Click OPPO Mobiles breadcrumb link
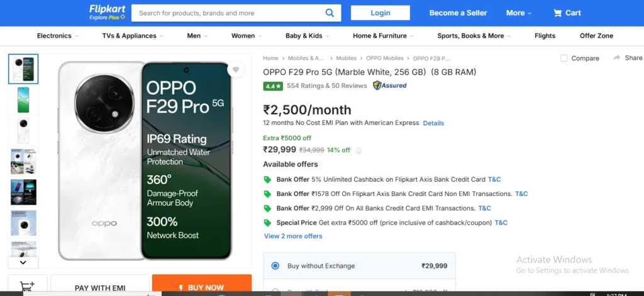This screenshot has height=296, width=644. tap(385, 58)
